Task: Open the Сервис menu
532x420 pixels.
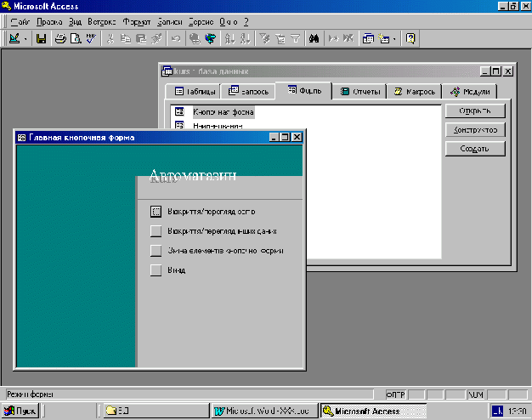Action: pos(201,22)
